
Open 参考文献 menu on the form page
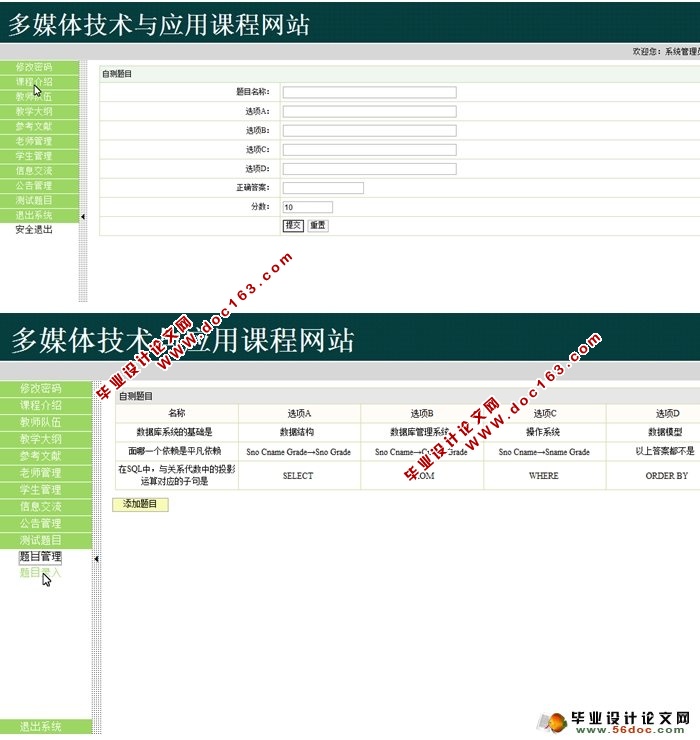[x=39, y=126]
